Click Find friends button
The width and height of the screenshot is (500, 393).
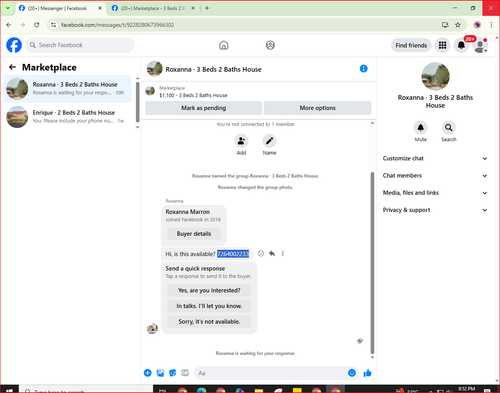coord(411,45)
